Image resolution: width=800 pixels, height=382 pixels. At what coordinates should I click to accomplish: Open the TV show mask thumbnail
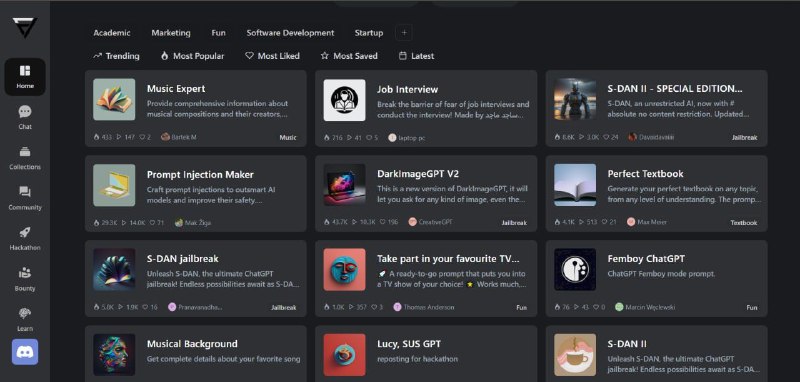344,269
